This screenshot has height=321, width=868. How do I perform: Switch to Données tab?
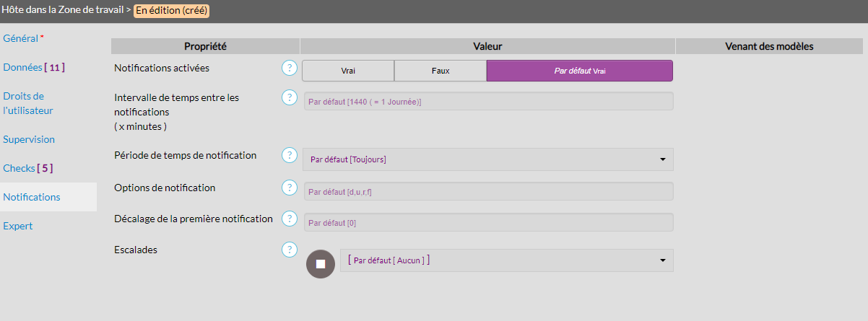pos(33,67)
